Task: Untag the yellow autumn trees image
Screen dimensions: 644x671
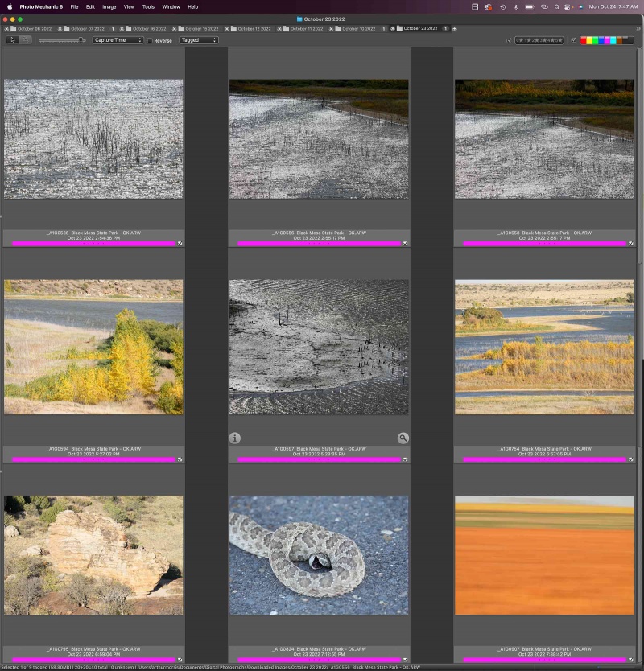Action: [180, 459]
